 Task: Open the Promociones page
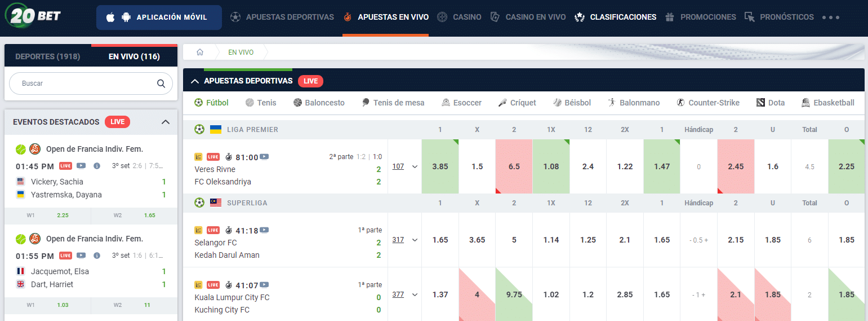pos(700,17)
